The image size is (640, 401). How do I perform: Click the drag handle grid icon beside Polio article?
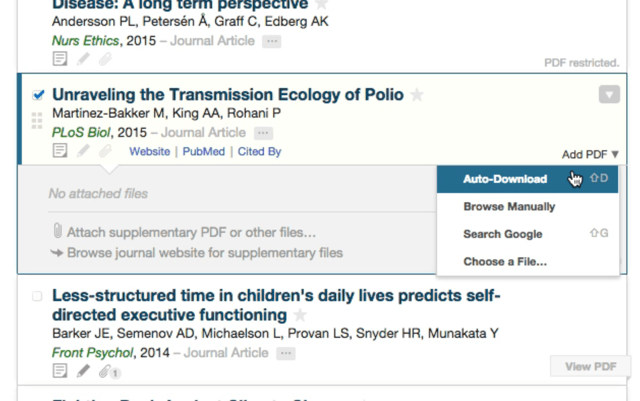point(37,121)
